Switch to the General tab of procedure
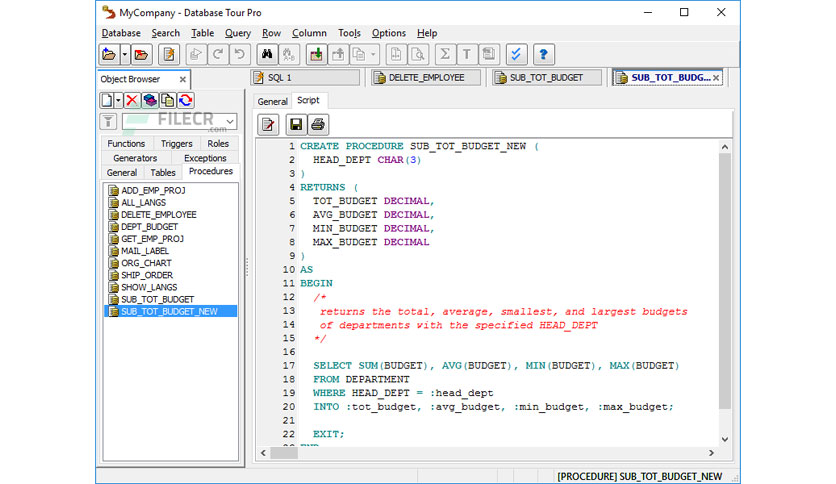836x484 pixels. (272, 101)
